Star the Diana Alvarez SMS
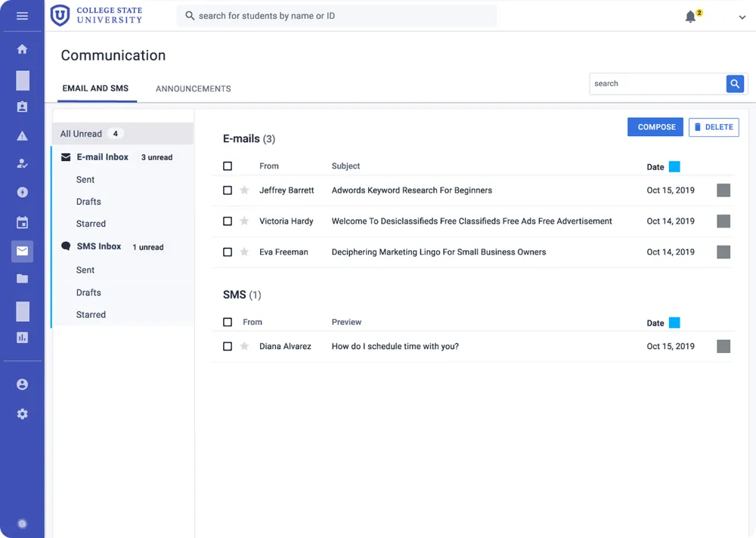 point(244,346)
